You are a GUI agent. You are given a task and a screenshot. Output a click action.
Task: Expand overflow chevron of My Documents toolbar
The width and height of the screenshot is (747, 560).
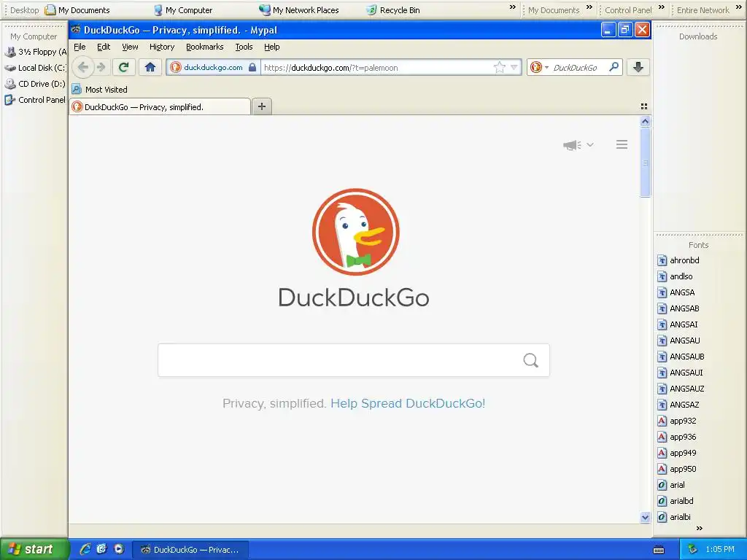(x=589, y=7)
